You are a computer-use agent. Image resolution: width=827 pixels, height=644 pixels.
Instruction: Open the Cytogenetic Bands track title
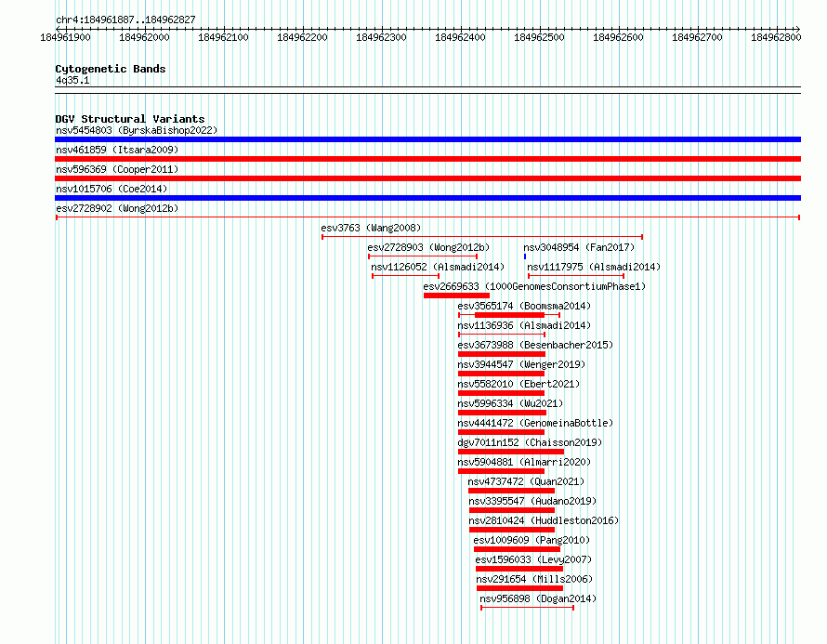[111, 69]
